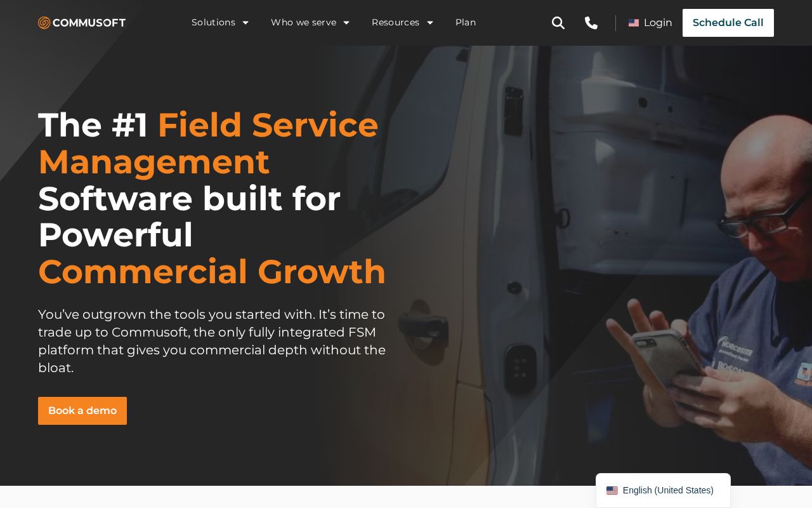Click the flag in the language selector
The image size is (812, 508).
tap(612, 490)
